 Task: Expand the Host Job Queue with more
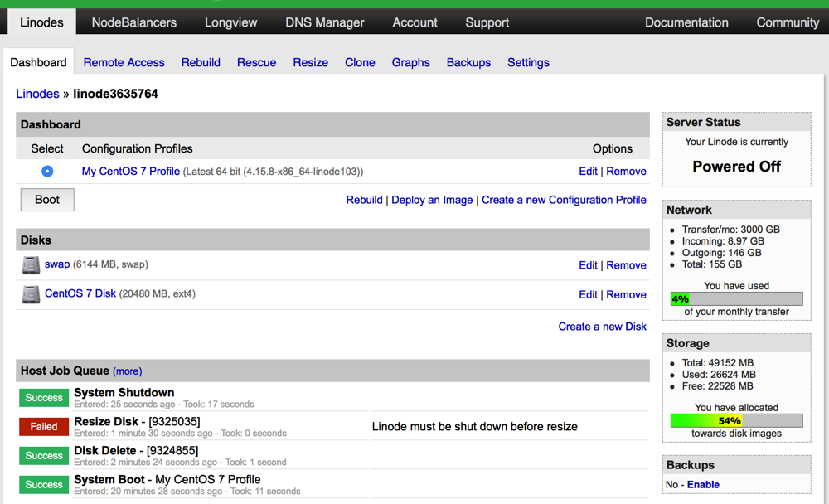pos(127,371)
